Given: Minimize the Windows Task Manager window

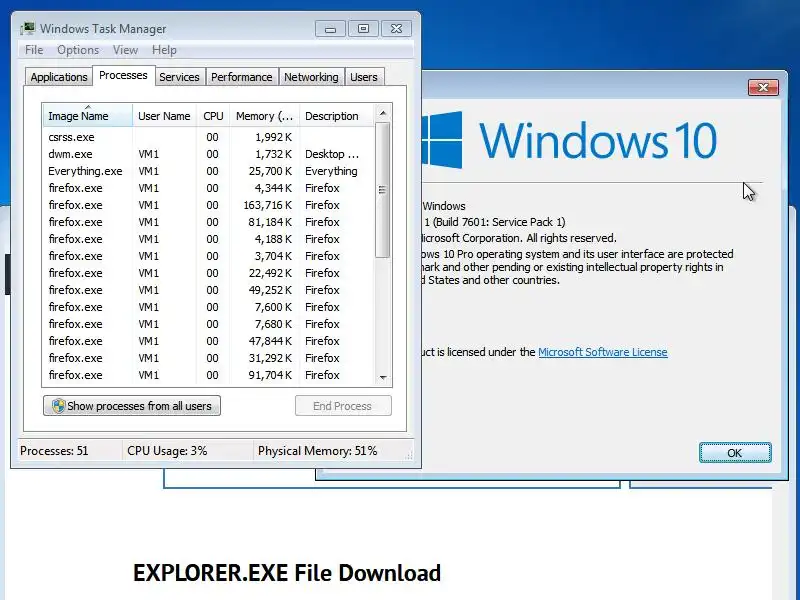Looking at the screenshot, I should click(x=330, y=29).
